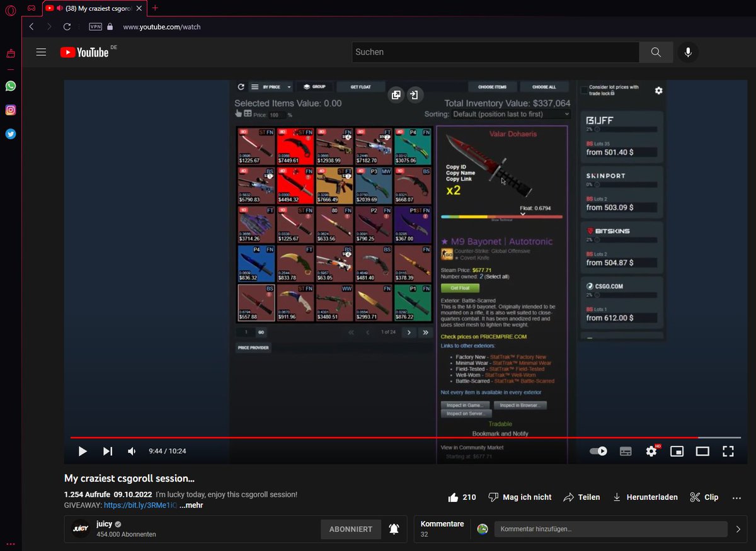
Task: Open WhatsApp in the Opera sidebar
Action: pyautogui.click(x=10, y=86)
